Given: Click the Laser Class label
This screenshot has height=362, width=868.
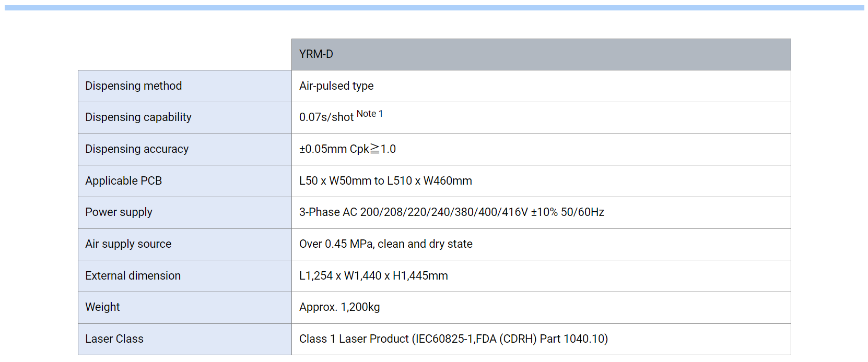Looking at the screenshot, I should pyautogui.click(x=114, y=339).
